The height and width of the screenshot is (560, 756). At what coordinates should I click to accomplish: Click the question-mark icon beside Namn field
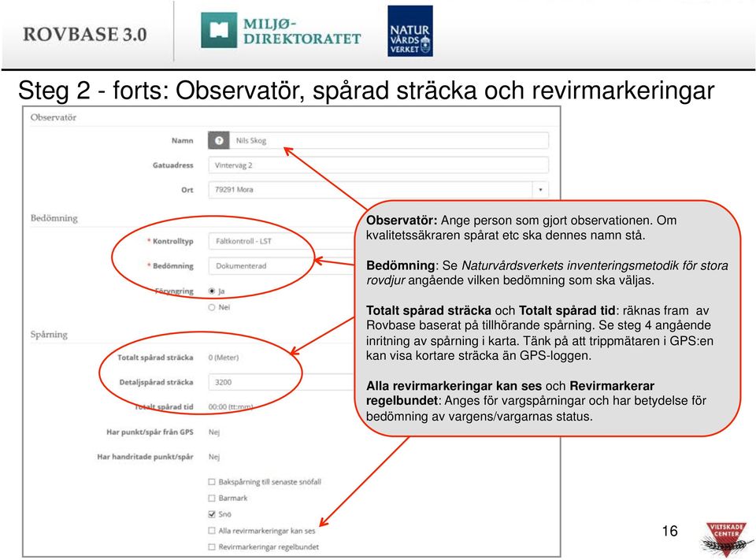point(219,140)
